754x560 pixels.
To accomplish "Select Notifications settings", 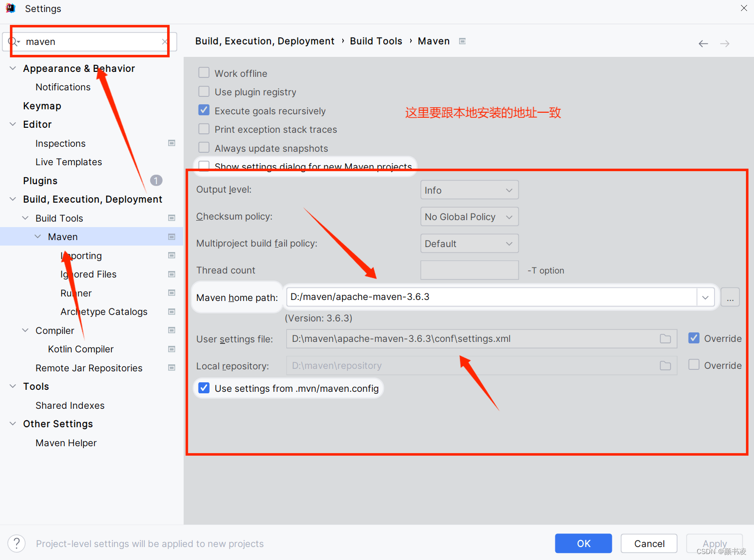I will (x=63, y=87).
